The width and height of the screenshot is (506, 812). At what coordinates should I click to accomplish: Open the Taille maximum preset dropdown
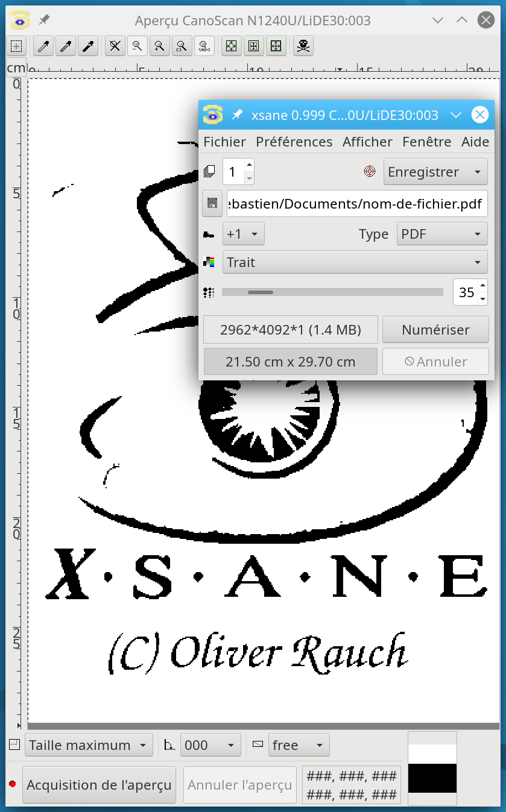(89, 745)
